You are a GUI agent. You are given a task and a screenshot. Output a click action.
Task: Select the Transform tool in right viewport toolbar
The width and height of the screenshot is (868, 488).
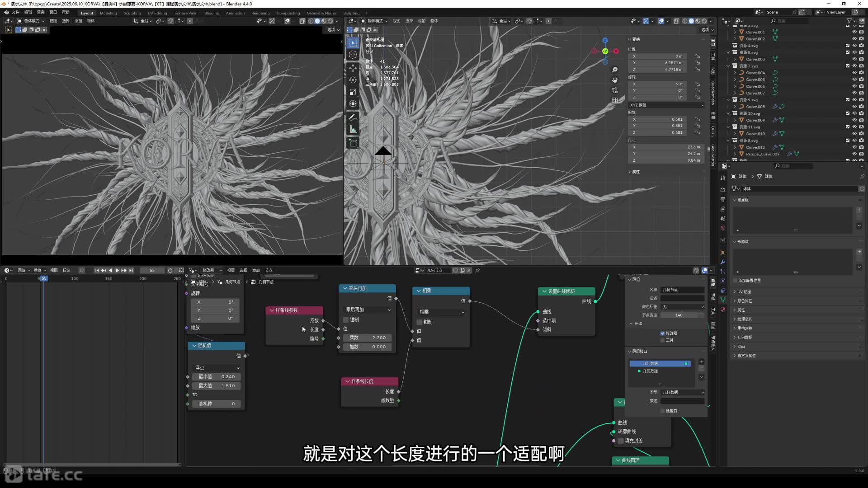click(x=353, y=104)
